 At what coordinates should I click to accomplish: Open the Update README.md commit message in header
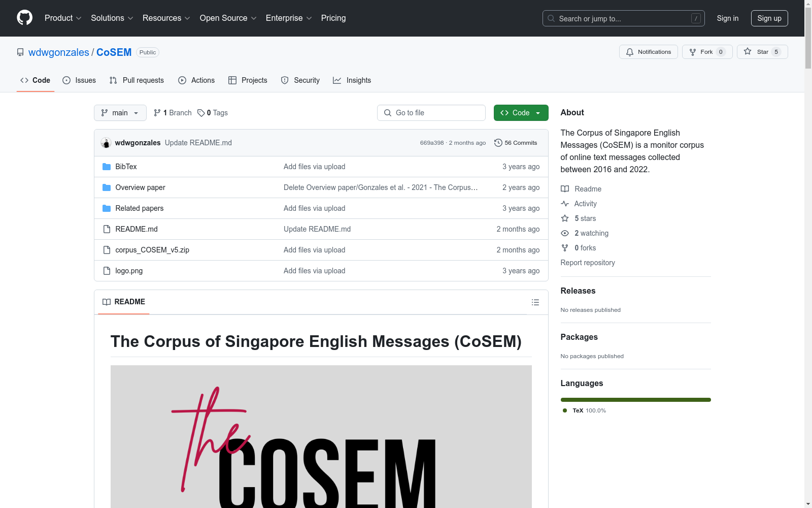(x=198, y=143)
